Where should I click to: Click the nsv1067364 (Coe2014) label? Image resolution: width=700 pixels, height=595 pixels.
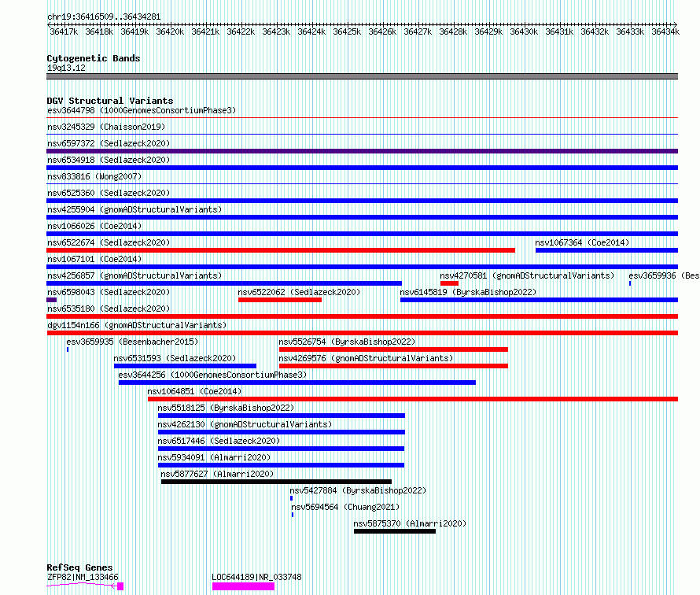(582, 242)
